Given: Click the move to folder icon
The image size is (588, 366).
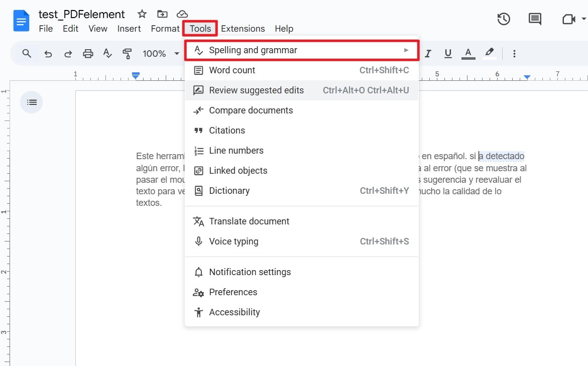Looking at the screenshot, I should click(x=162, y=14).
